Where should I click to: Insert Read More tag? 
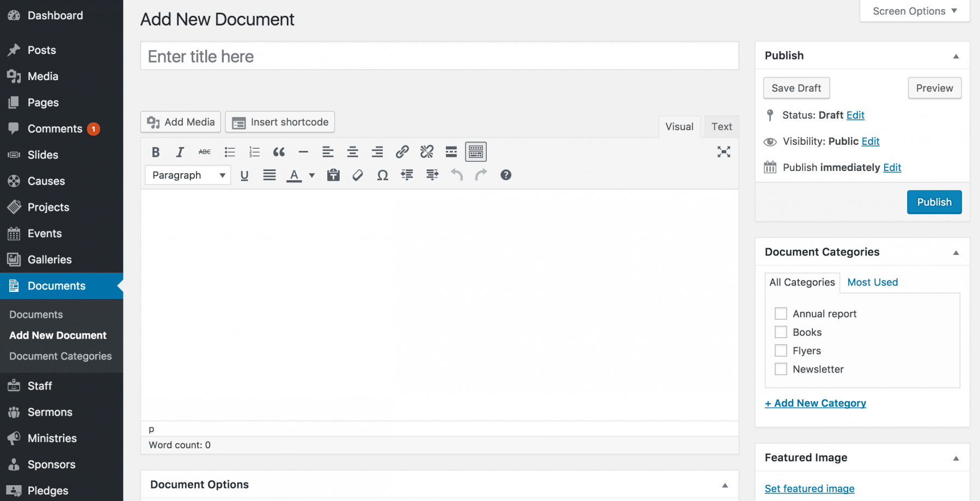tap(451, 152)
